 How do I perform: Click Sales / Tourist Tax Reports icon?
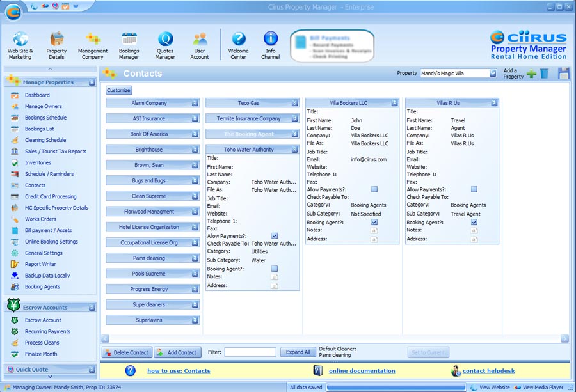tap(15, 152)
